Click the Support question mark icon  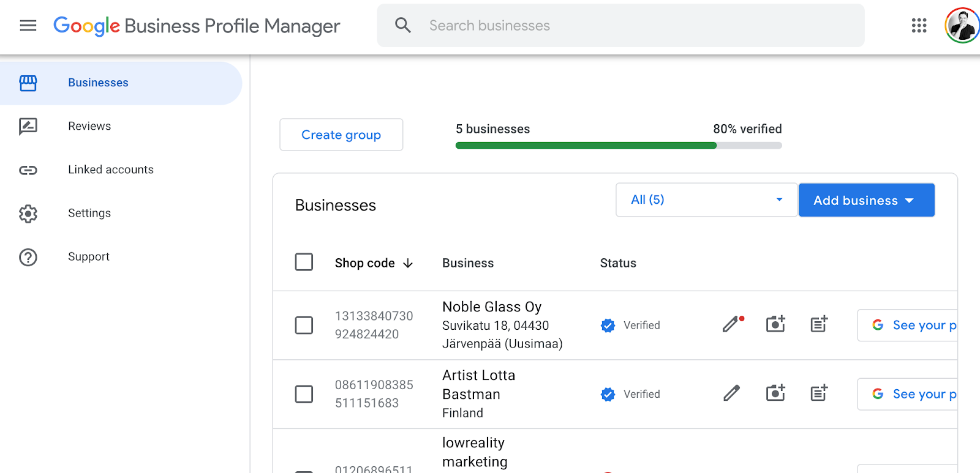pos(28,257)
